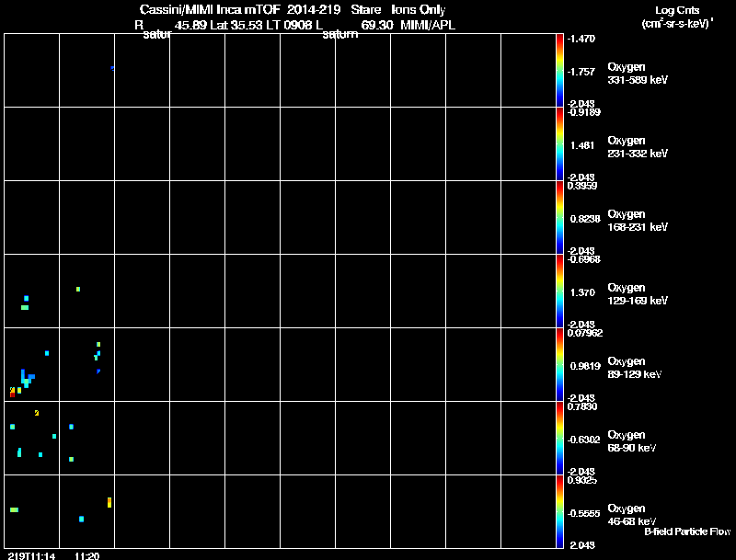
Task: Click the 'Log Cnts' colorbar heading
Action: 677,10
